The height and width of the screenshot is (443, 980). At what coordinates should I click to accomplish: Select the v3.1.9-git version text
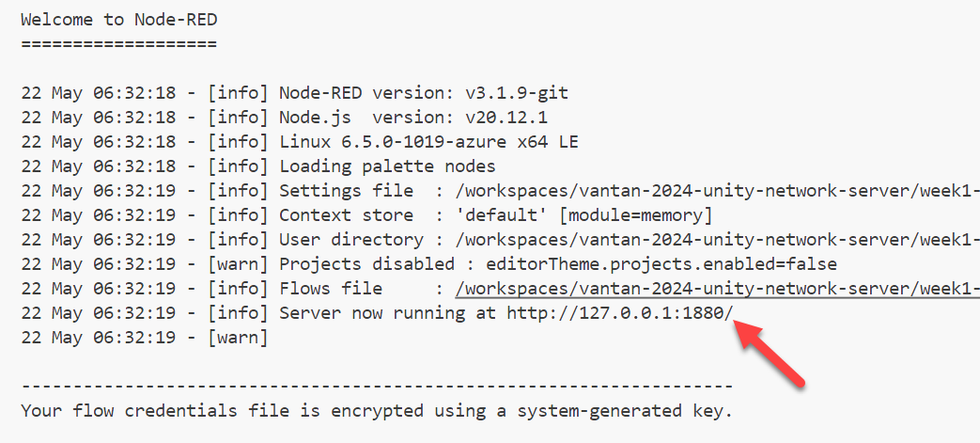click(517, 93)
